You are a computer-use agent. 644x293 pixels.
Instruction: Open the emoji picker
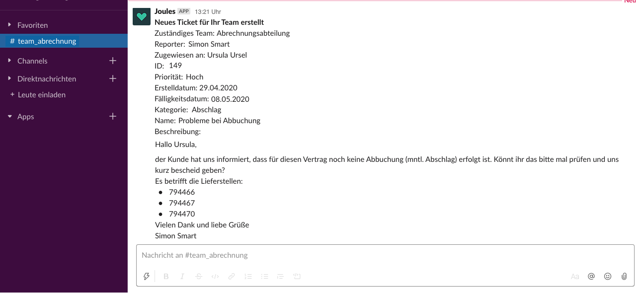coord(608,277)
